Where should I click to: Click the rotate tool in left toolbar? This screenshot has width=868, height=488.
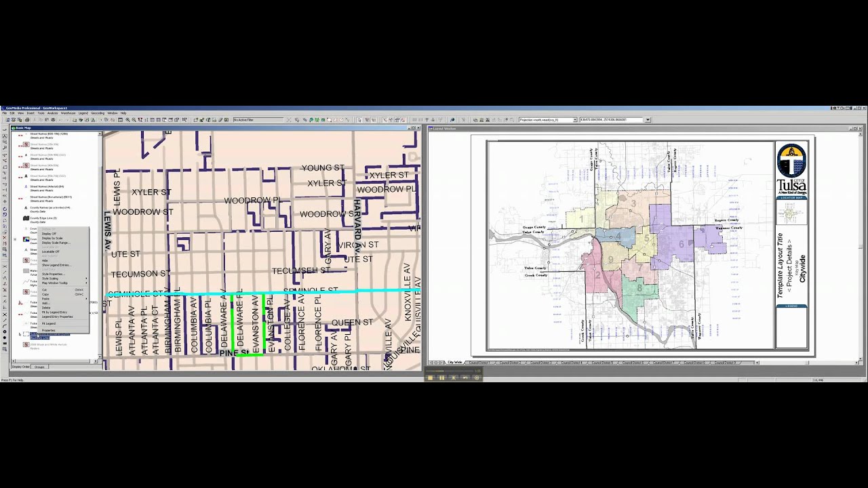[x=5, y=209]
